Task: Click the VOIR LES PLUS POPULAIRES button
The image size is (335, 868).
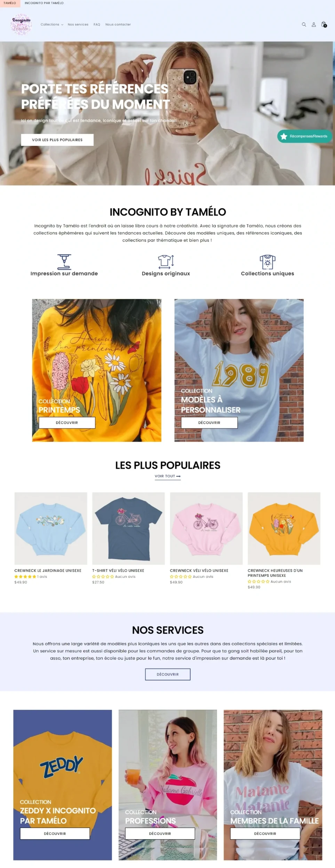Action: click(57, 140)
